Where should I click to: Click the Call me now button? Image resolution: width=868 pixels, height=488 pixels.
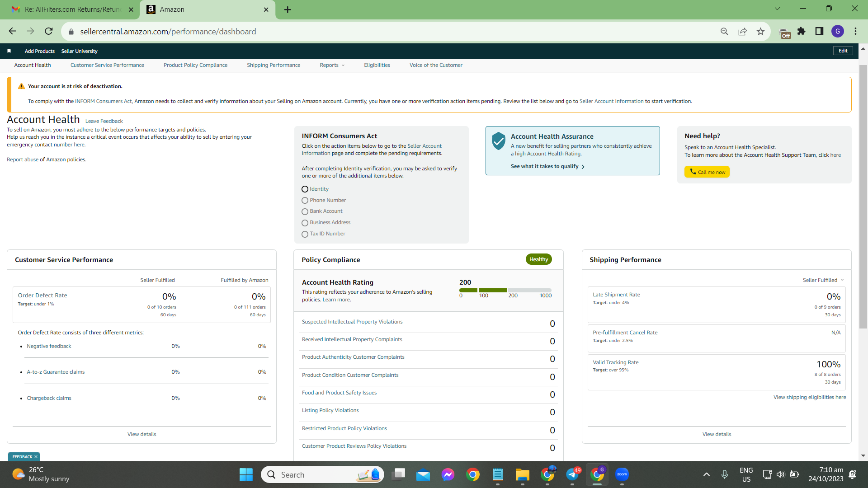[x=707, y=172]
